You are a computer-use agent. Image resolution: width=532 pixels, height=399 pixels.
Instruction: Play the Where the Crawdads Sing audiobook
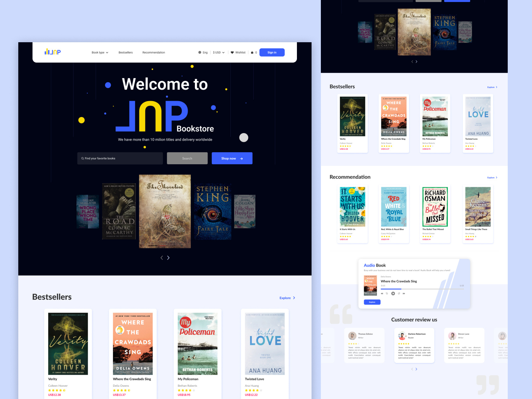coord(393,294)
